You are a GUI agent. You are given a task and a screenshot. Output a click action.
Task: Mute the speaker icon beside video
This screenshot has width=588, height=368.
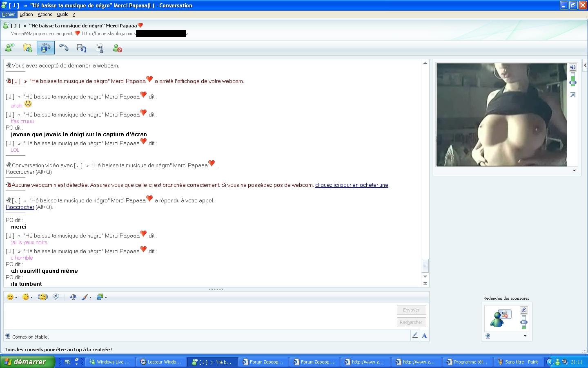(x=572, y=67)
